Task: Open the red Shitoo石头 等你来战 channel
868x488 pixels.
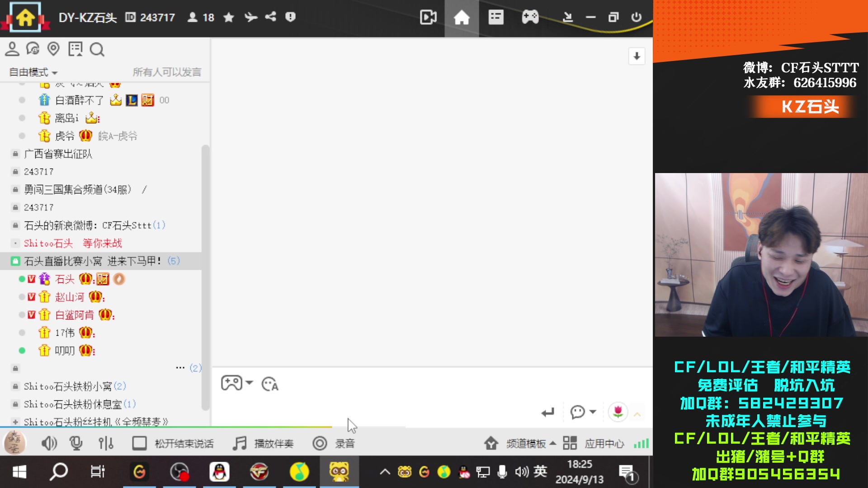Action: [73, 244]
